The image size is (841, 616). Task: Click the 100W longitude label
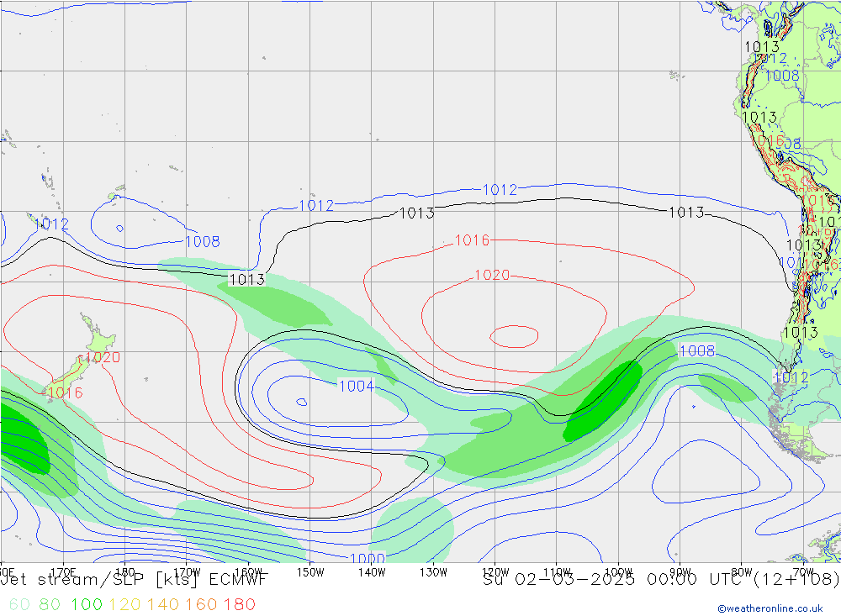618,572
